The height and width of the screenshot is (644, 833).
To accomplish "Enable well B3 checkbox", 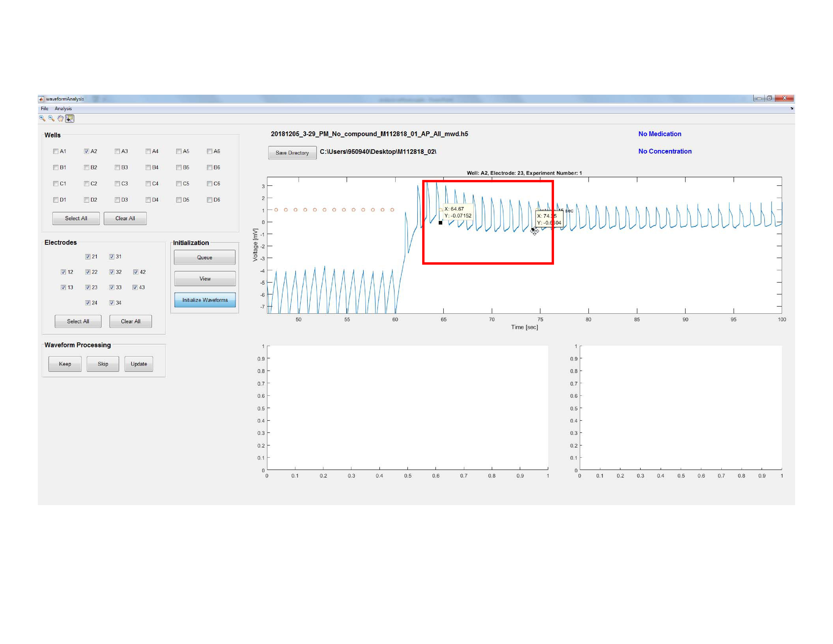I will coord(117,167).
